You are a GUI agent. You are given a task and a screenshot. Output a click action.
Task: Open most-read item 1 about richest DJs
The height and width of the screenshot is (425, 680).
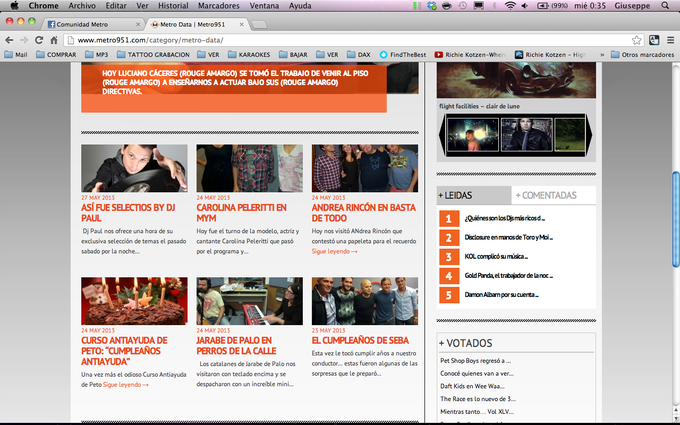tap(505, 218)
